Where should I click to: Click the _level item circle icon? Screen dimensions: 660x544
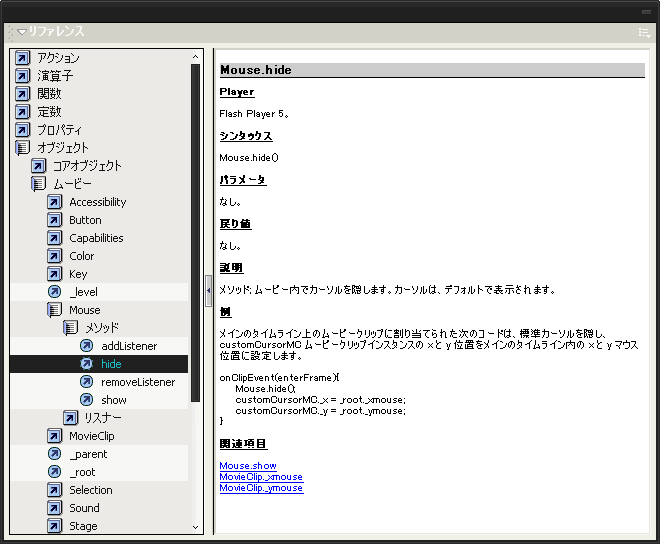54,291
